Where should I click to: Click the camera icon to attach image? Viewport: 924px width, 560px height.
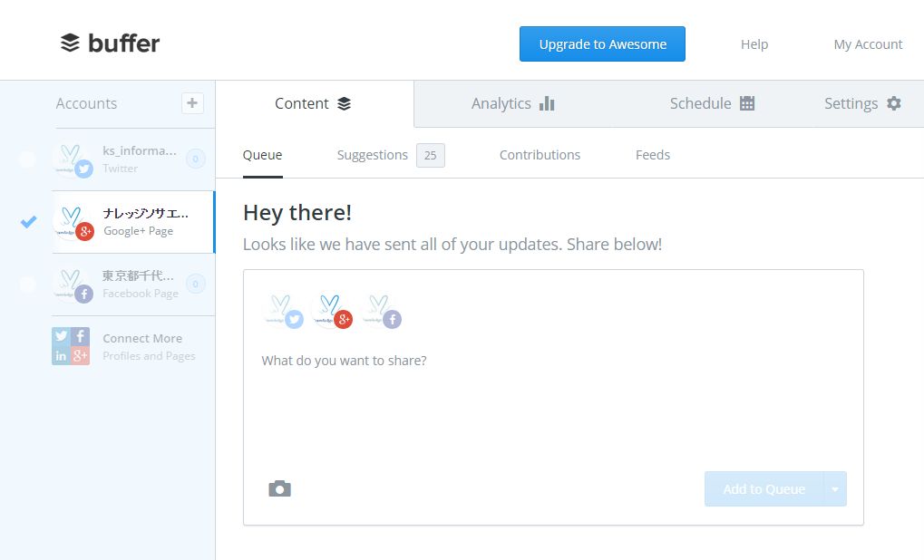pyautogui.click(x=279, y=488)
